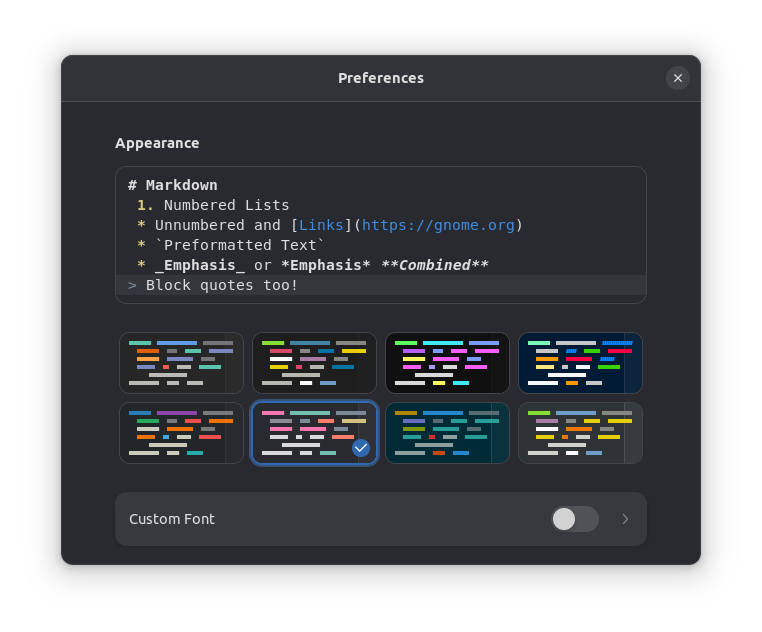
Task: Pick the first theme with orange and blue bars
Action: click(181, 363)
